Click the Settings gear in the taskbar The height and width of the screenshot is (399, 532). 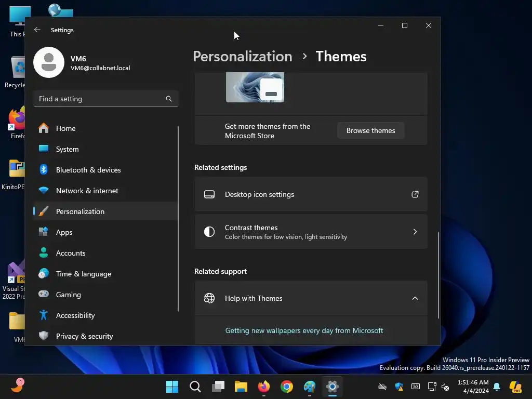[x=332, y=387]
